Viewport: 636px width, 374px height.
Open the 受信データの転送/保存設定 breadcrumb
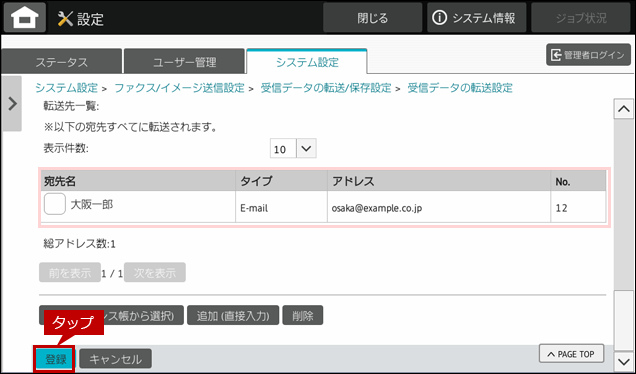[326, 88]
